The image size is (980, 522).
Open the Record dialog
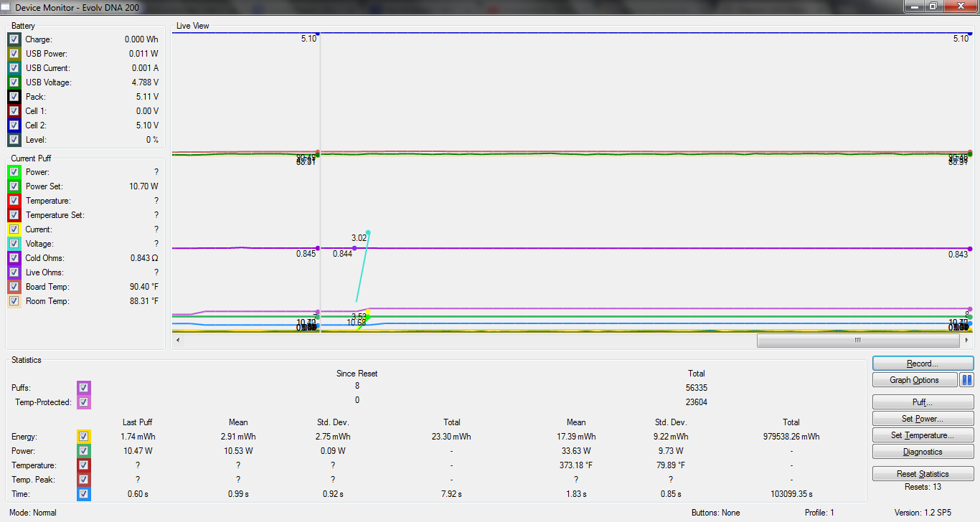tap(923, 364)
